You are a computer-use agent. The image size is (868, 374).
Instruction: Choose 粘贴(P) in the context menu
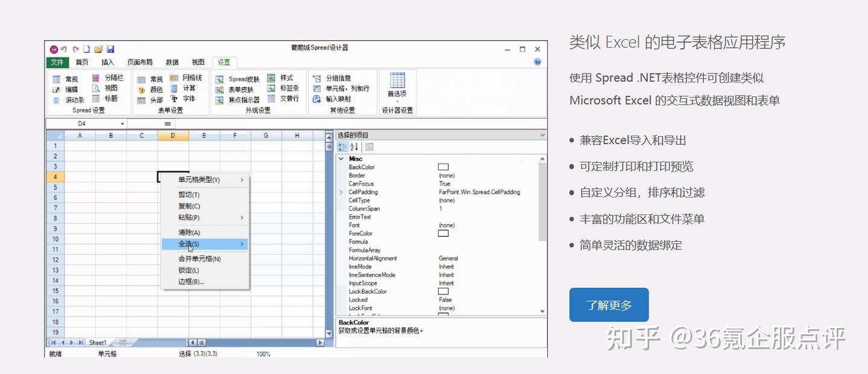point(205,217)
